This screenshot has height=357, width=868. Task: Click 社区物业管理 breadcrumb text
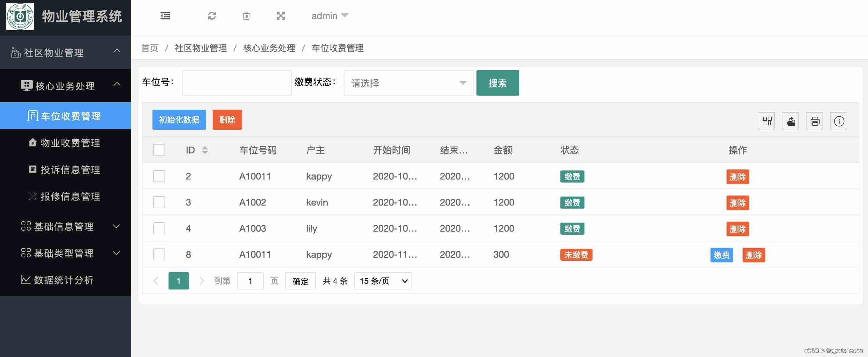[x=201, y=48]
